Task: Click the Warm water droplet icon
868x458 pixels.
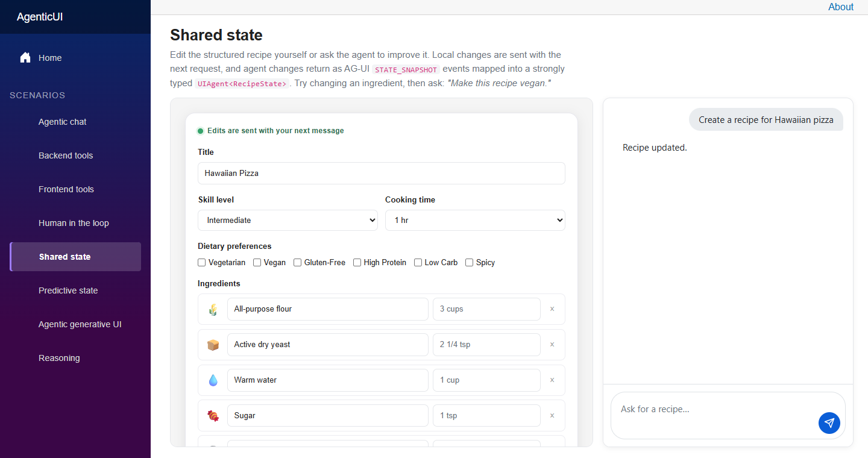Action: [213, 380]
